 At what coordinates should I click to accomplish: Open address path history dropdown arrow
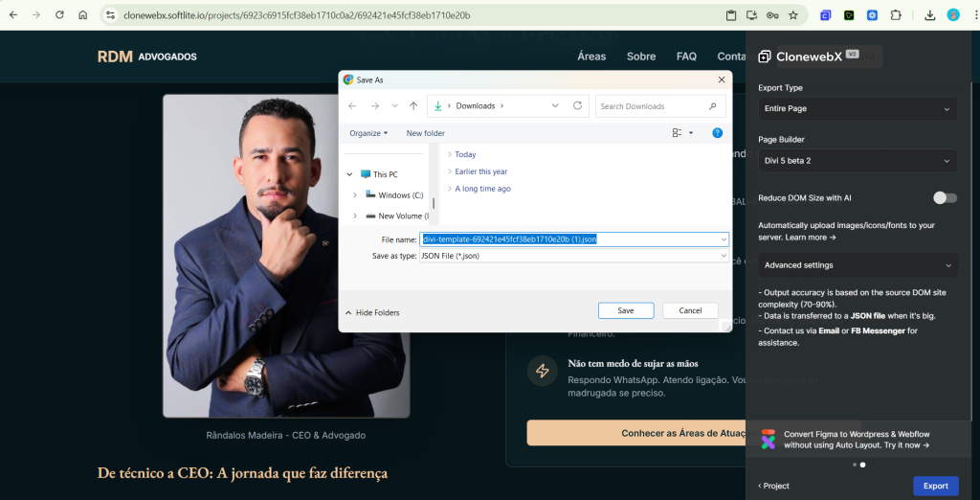(555, 105)
